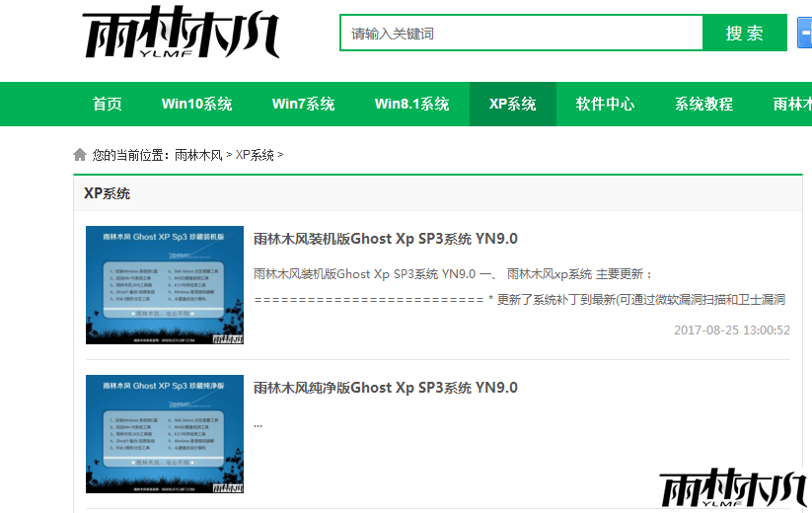Click the 装机版 article description text
This screenshot has height=513, width=812.
coord(519,287)
